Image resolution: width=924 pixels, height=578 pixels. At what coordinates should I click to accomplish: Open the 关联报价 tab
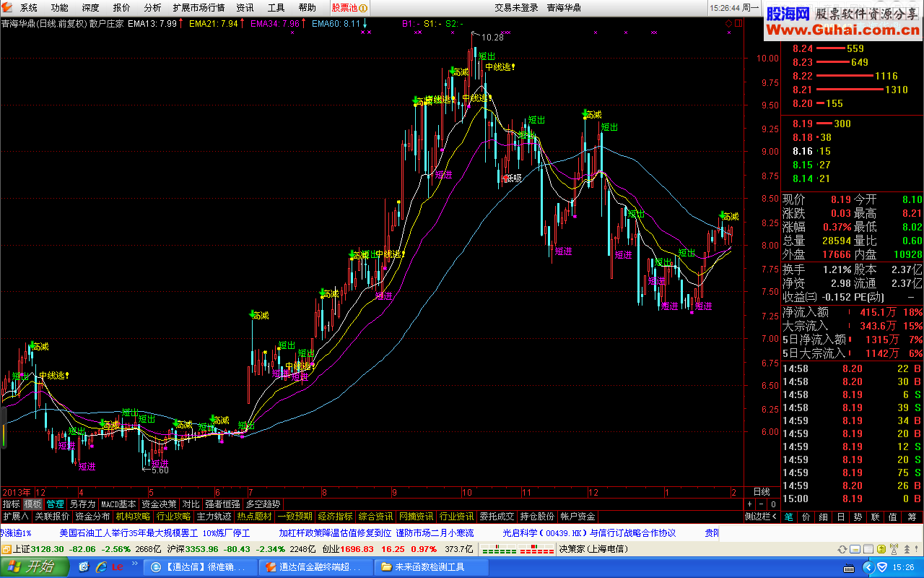click(52, 517)
